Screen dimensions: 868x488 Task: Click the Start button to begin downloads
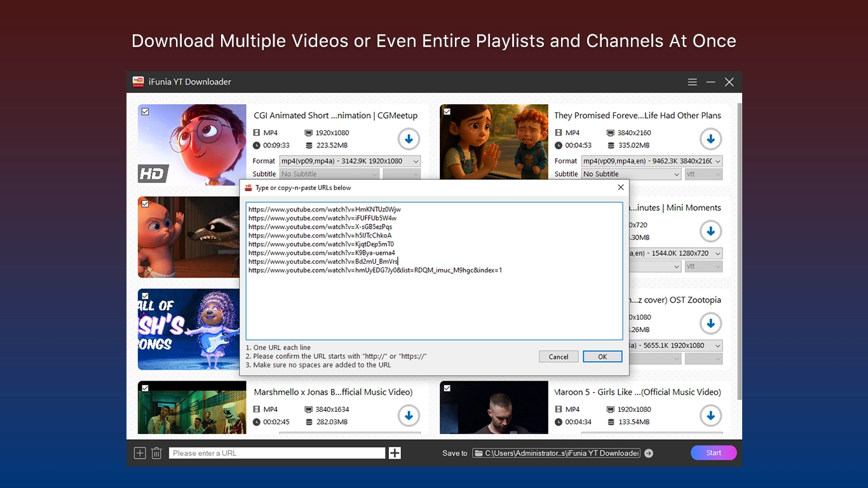point(714,452)
